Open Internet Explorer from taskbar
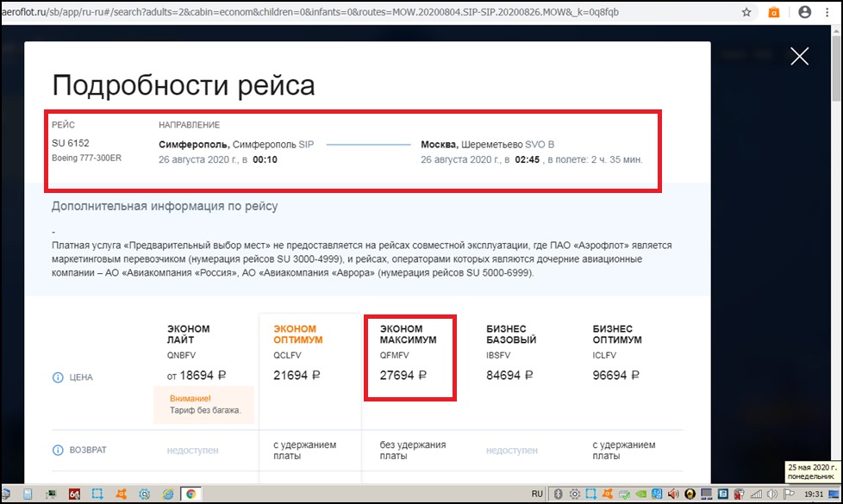This screenshot has height=504, width=843. point(168,494)
